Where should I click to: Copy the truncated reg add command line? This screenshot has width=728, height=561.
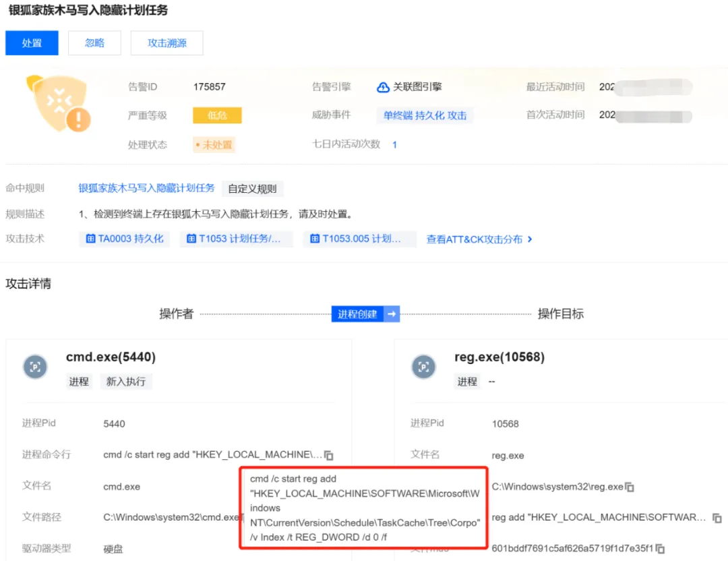click(717, 518)
